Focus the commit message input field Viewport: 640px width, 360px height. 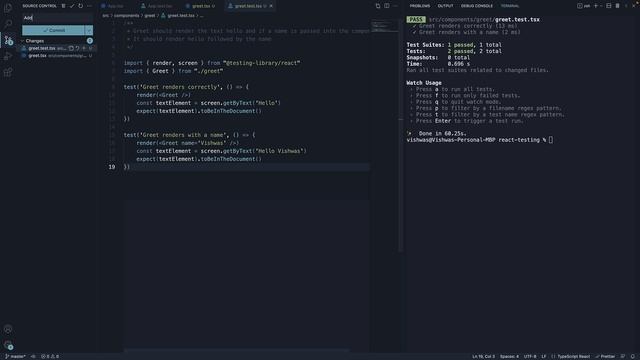57,18
